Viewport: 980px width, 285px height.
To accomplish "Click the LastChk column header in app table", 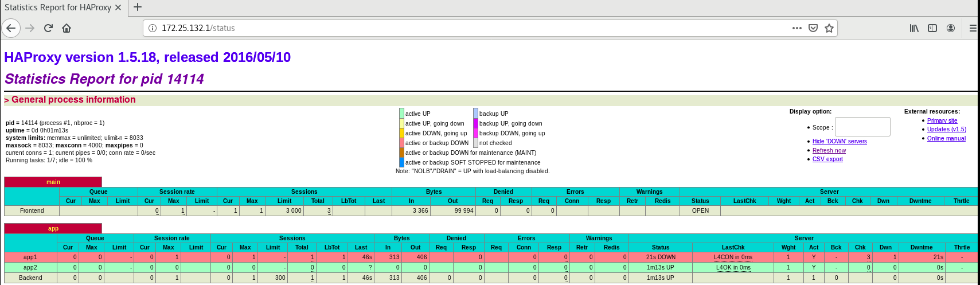I will pyautogui.click(x=733, y=247).
